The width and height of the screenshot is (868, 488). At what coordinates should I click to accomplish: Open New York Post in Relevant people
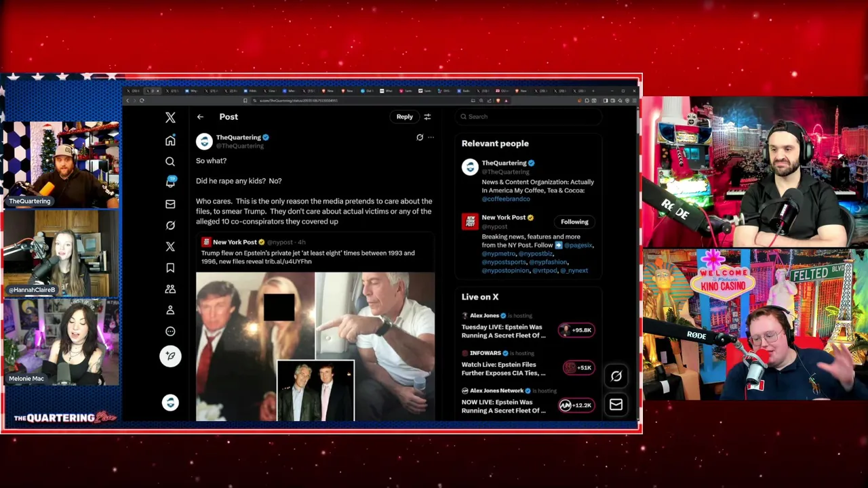[504, 218]
